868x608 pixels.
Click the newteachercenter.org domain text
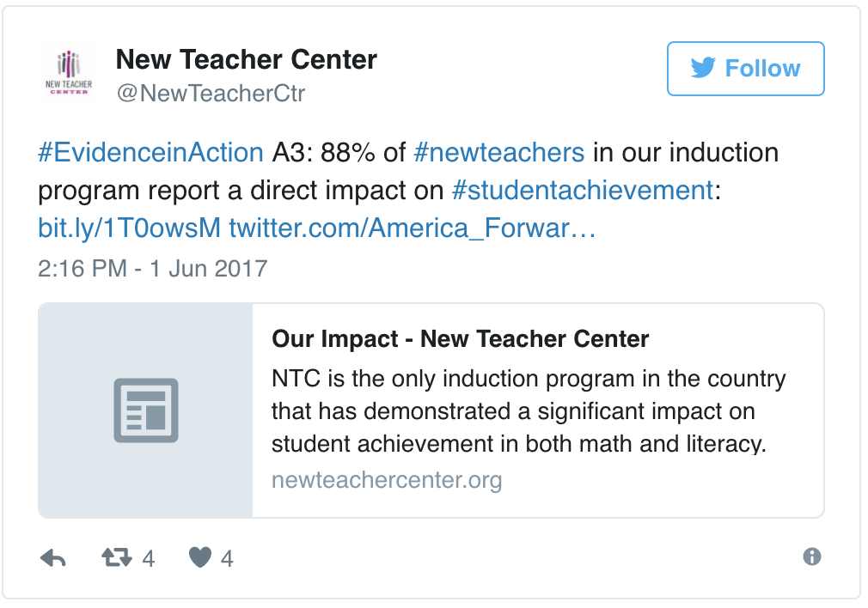[387, 479]
